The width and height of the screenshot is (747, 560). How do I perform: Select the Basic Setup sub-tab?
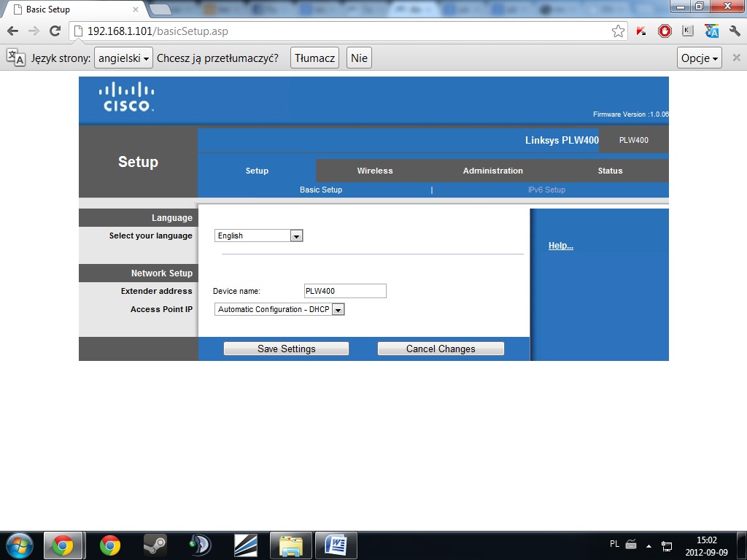pos(321,190)
